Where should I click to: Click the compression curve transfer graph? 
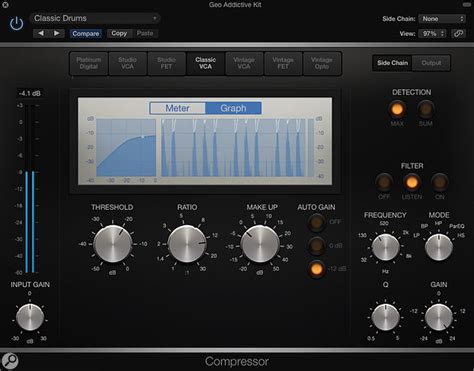[x=126, y=148]
